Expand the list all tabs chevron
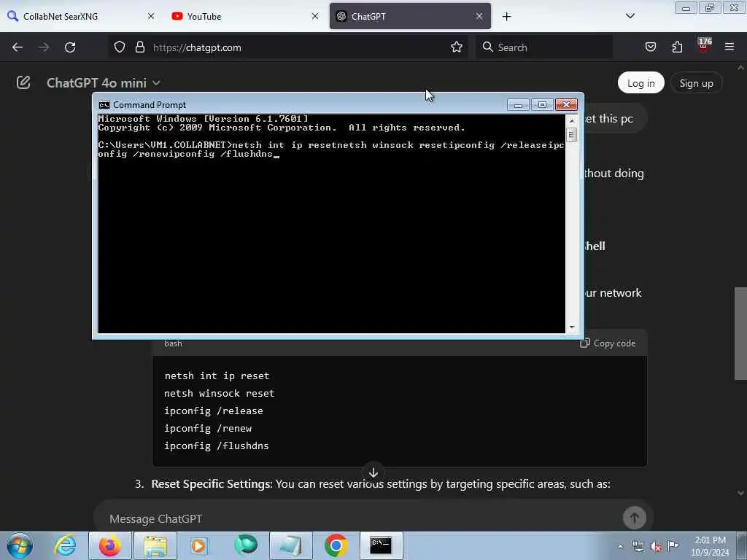 pyautogui.click(x=630, y=16)
